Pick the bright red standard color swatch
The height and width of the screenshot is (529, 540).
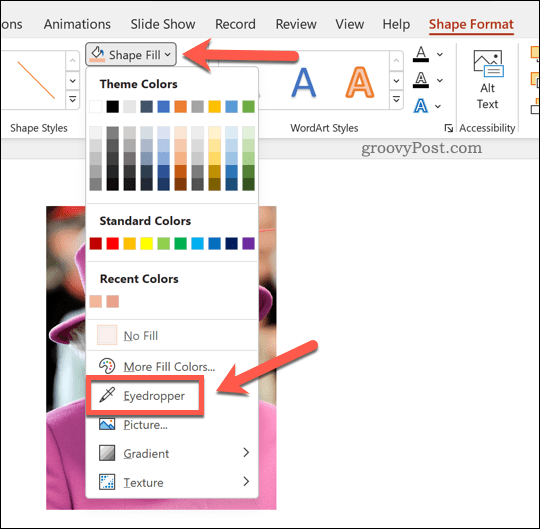(112, 243)
